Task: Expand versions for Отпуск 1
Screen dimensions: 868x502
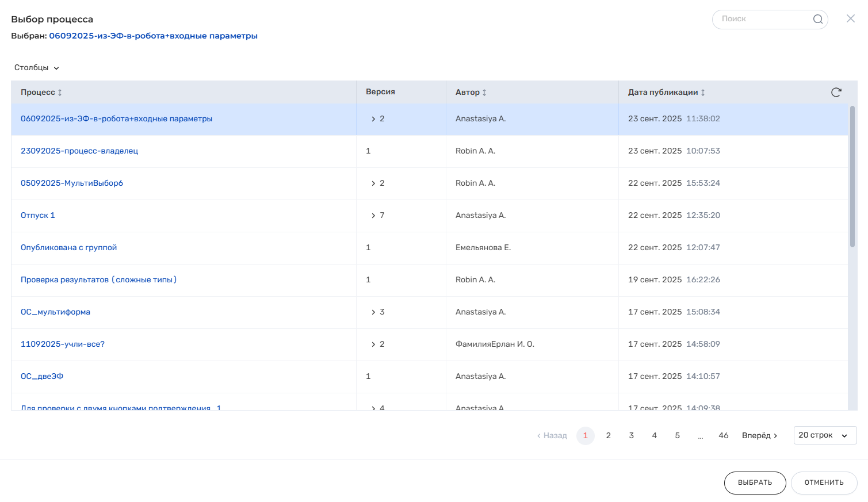Action: (x=373, y=216)
